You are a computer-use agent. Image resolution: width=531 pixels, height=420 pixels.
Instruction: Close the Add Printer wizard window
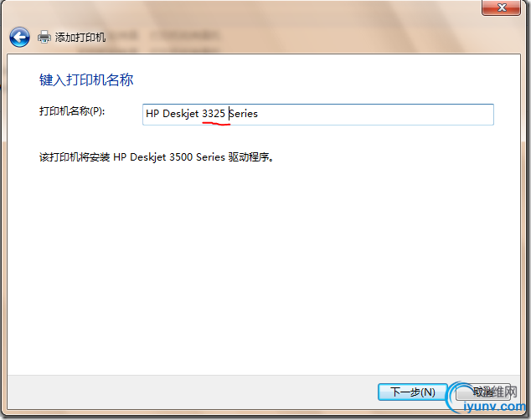pyautogui.click(x=501, y=8)
